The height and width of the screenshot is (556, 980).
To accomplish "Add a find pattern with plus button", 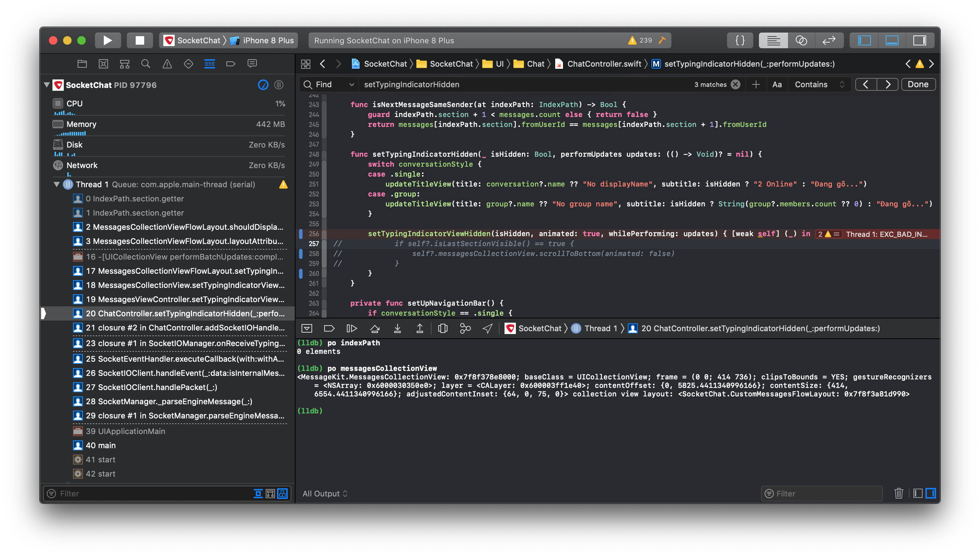I will click(756, 85).
